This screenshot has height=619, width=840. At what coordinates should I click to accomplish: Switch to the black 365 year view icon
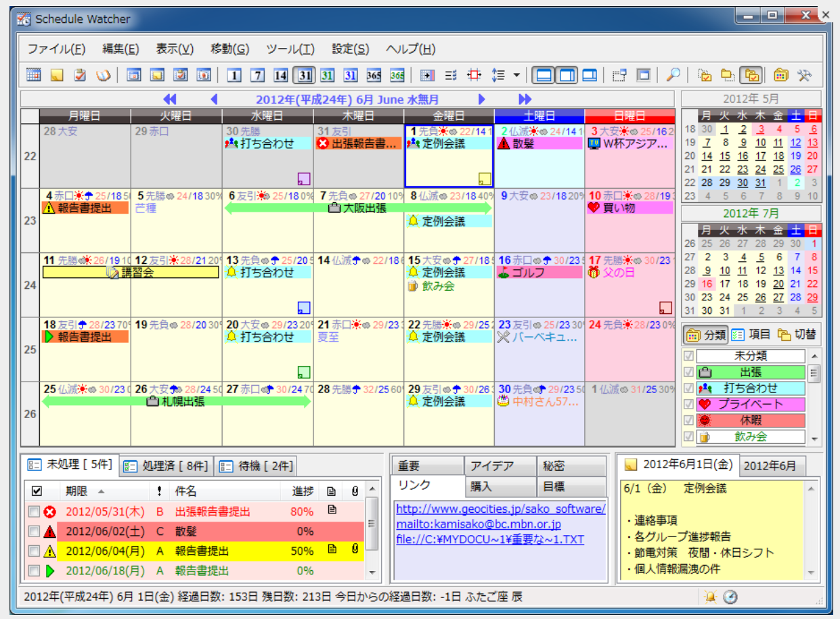click(x=374, y=75)
